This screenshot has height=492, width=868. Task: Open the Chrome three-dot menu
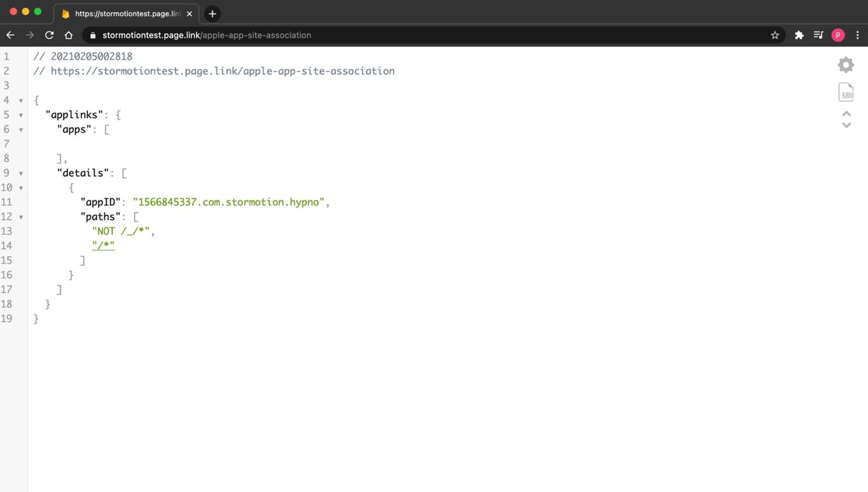857,35
